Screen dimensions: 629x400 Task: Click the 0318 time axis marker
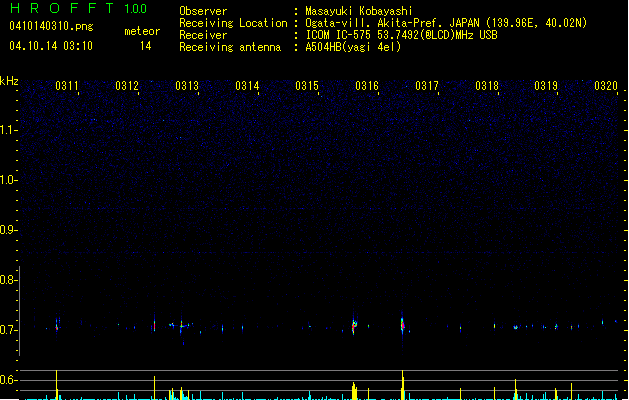coord(487,86)
